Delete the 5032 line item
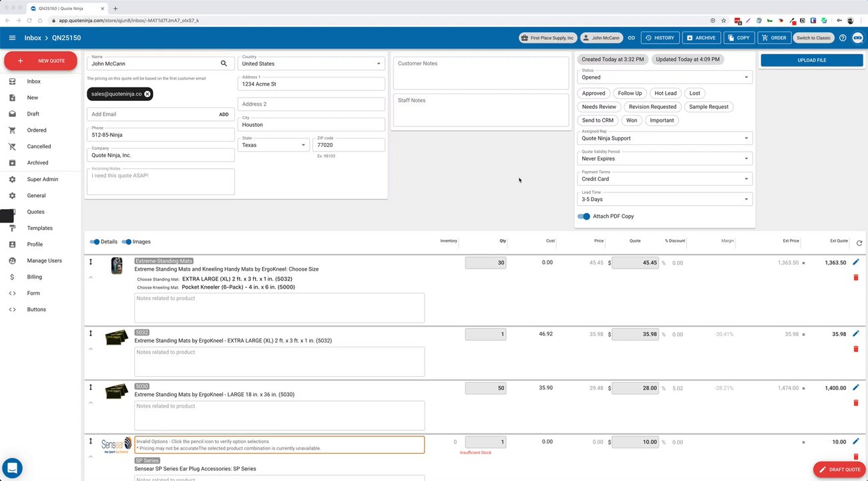 point(856,349)
